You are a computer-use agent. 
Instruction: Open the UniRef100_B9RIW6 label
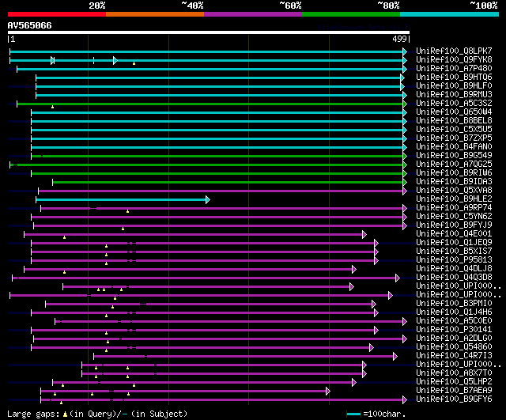click(454, 173)
